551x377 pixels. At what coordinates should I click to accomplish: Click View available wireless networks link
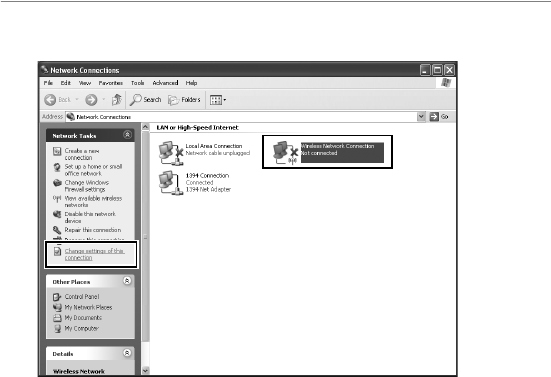click(93, 202)
